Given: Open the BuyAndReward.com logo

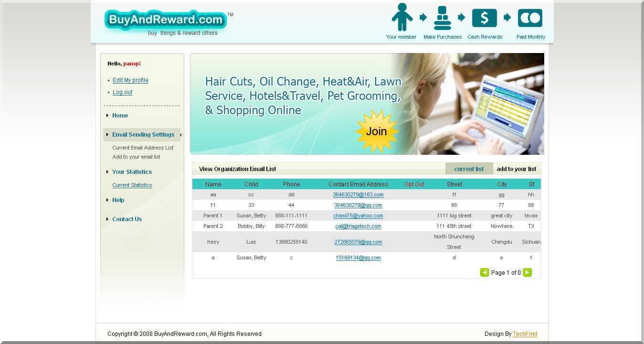Looking at the screenshot, I should pyautogui.click(x=165, y=20).
